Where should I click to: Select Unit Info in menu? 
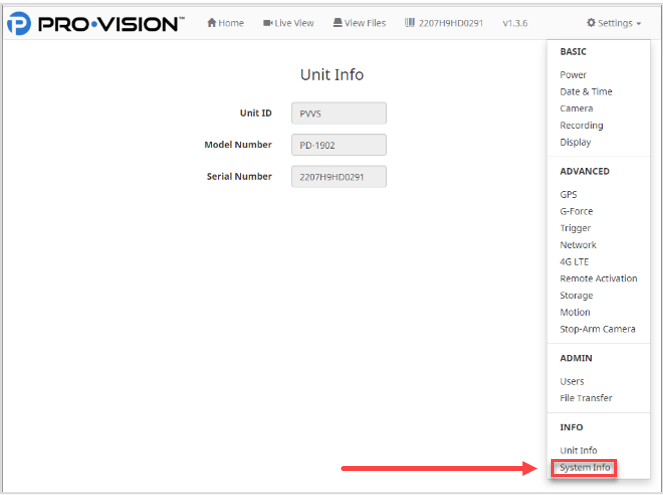pyautogui.click(x=578, y=451)
